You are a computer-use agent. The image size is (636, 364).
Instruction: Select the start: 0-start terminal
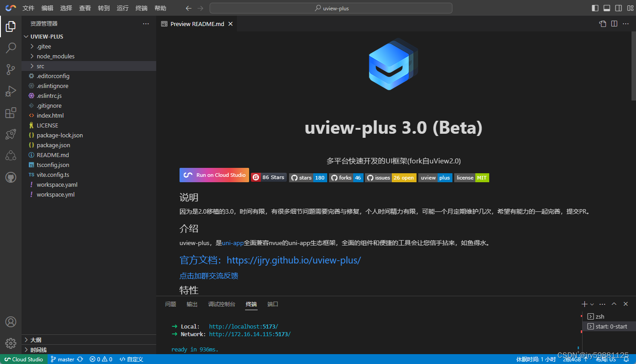[x=609, y=326]
